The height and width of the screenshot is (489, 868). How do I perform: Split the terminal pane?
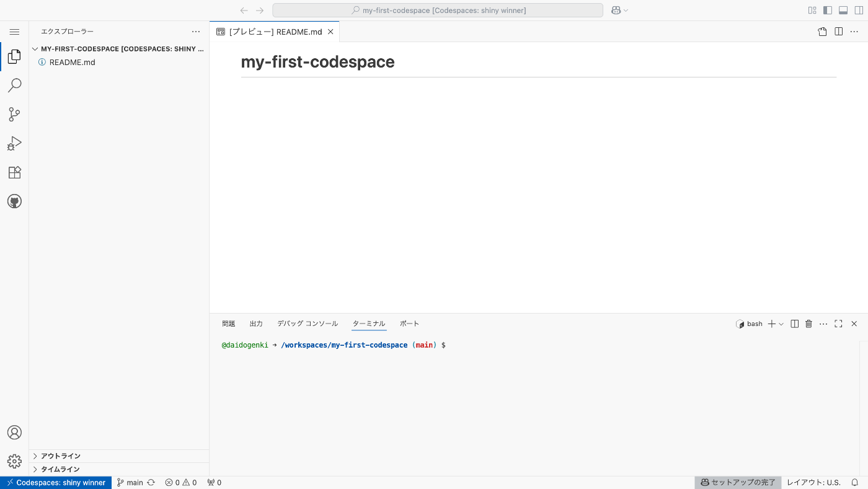tap(794, 324)
